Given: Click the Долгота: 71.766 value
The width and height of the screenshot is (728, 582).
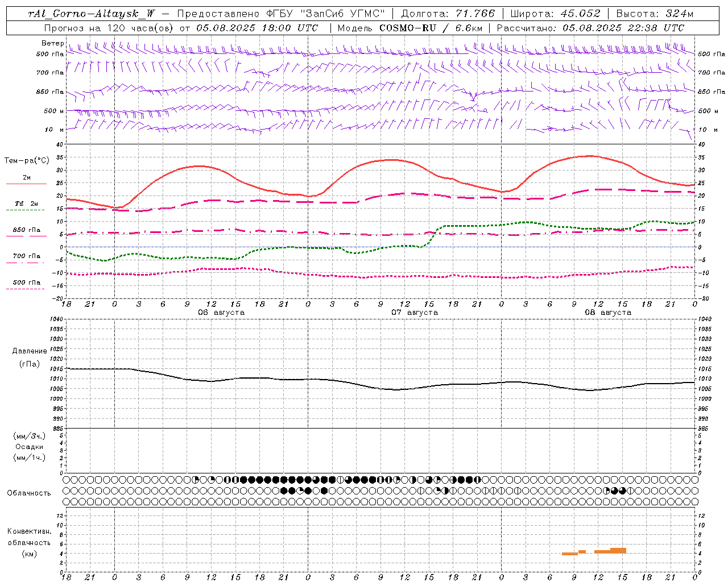Looking at the screenshot, I should pos(448,14).
